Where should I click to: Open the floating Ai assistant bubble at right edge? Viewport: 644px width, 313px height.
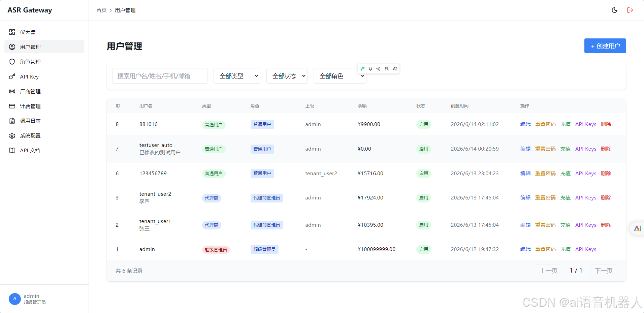click(x=637, y=228)
